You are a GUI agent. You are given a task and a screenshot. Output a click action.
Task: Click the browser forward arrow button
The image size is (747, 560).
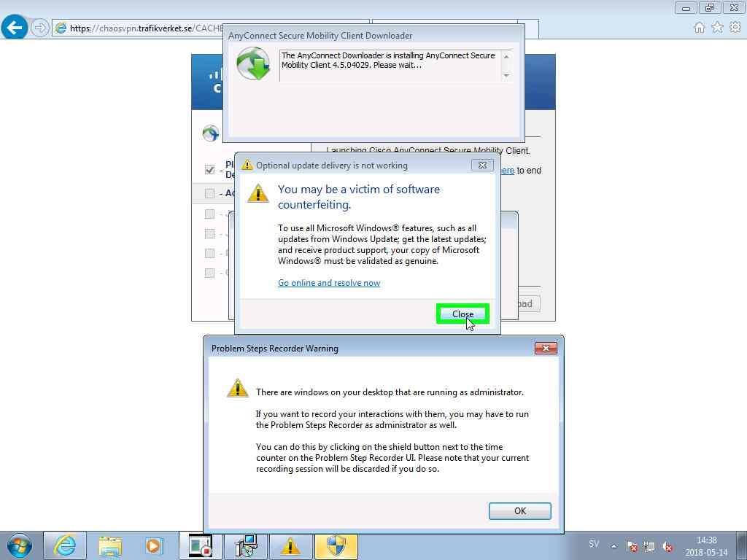tap(39, 28)
